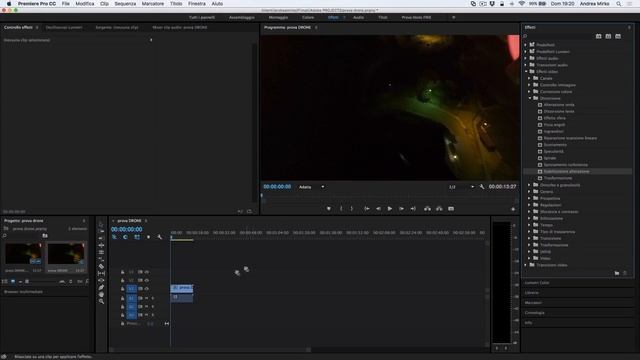Select the video clip on track V1
The width and height of the screenshot is (640, 360).
coord(182,289)
